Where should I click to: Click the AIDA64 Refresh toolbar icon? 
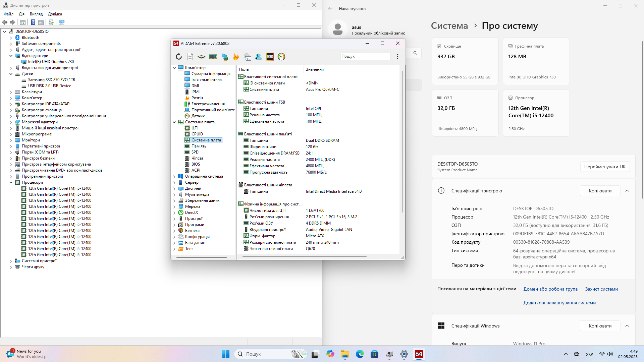tap(179, 57)
